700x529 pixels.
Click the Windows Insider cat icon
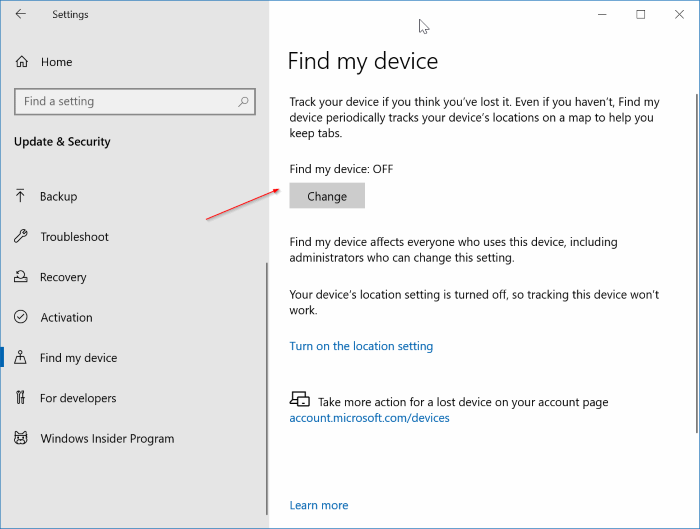tap(21, 438)
